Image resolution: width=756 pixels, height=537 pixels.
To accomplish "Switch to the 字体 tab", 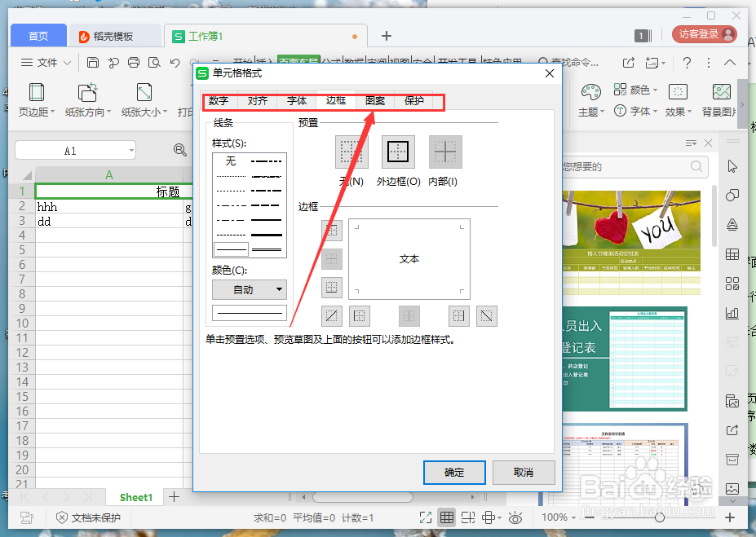I will [x=297, y=101].
